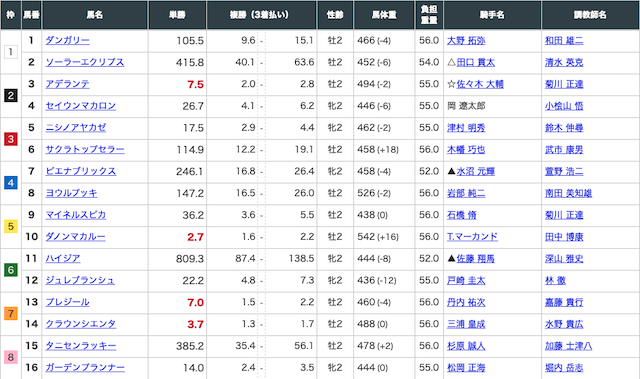Viewport: 640px width, 379px height.
Task: Open trainer 和田 雄二 page
Action: [x=564, y=40]
